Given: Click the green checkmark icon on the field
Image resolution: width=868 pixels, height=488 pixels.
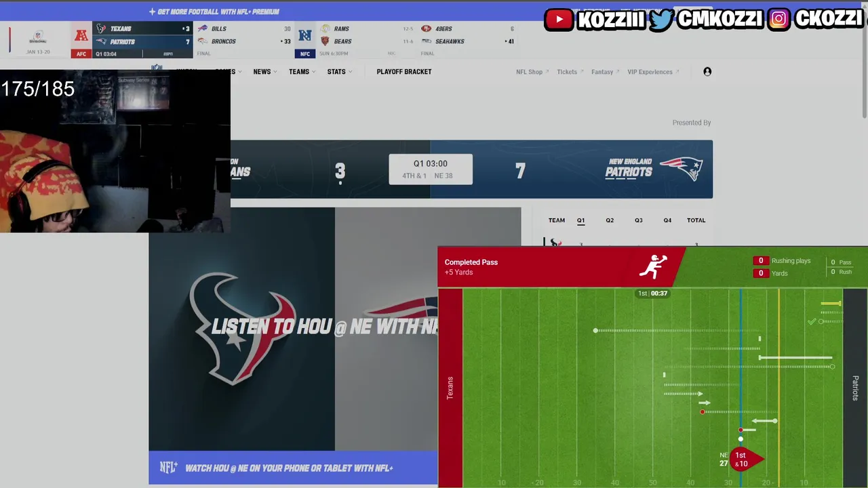Looking at the screenshot, I should point(812,321).
